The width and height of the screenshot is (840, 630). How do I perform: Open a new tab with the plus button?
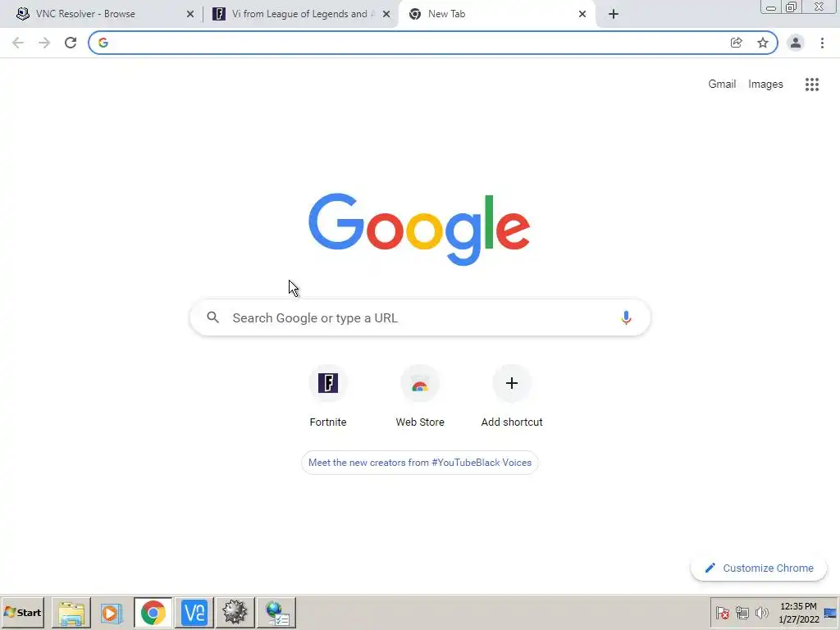click(x=614, y=14)
